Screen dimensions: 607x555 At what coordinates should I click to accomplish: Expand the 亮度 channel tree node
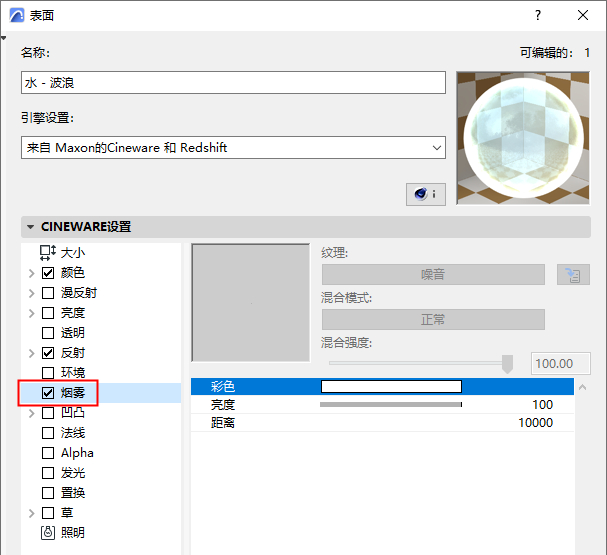32,313
